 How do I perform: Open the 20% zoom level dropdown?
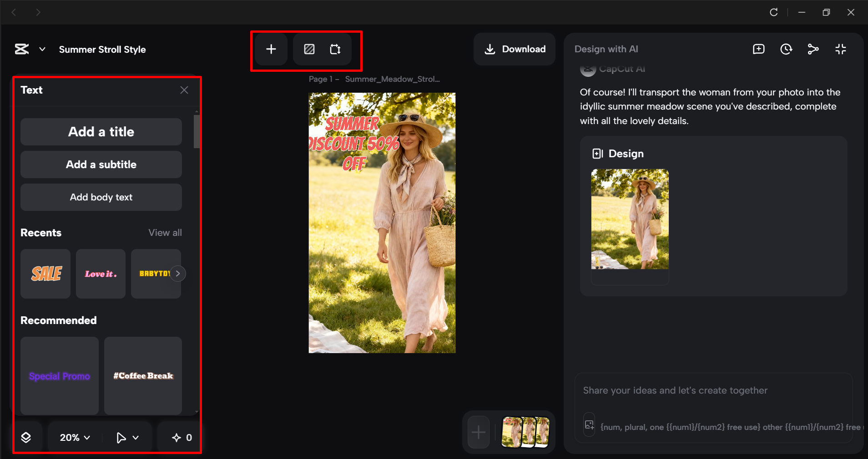74,437
